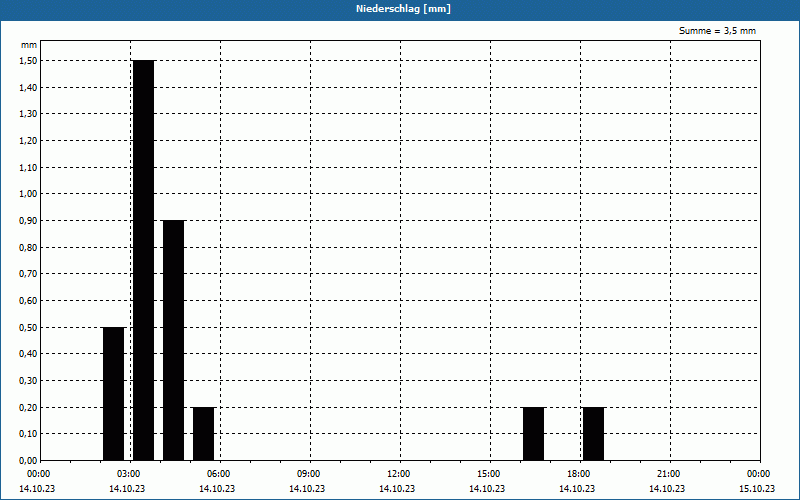Click the 00:00 time label above 15.10.23

pyautogui.click(x=759, y=474)
